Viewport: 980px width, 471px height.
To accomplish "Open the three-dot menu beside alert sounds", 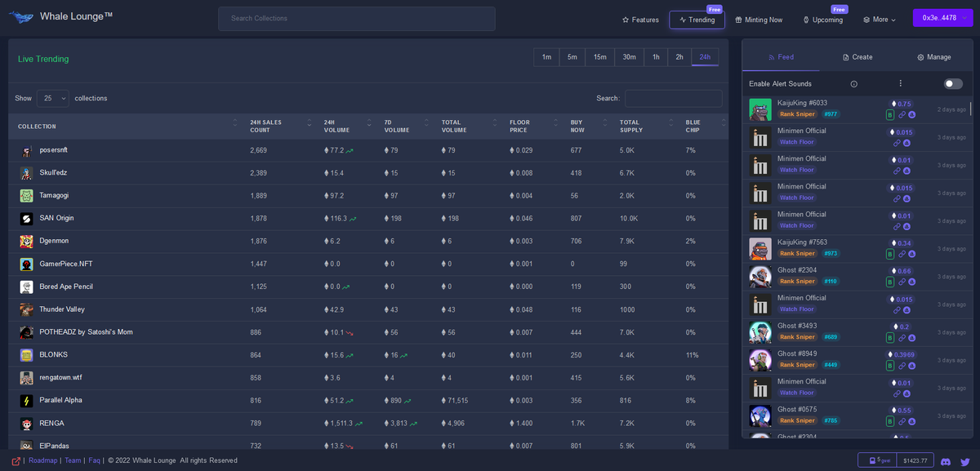I will click(900, 83).
